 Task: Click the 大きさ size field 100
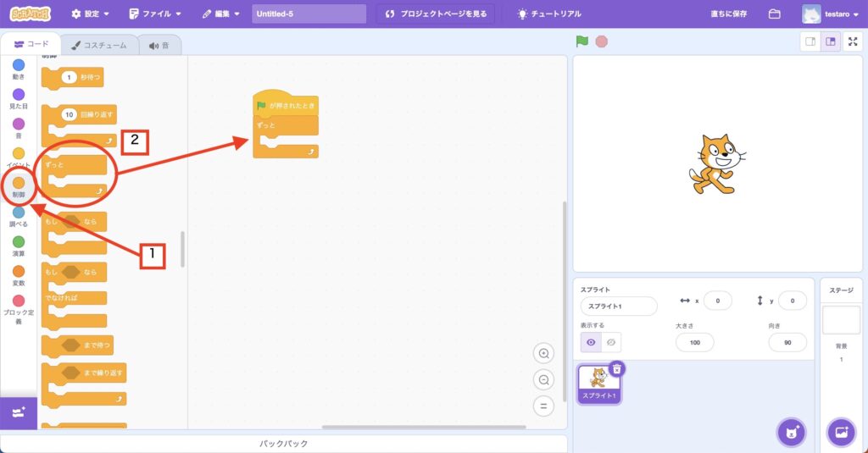pos(695,342)
